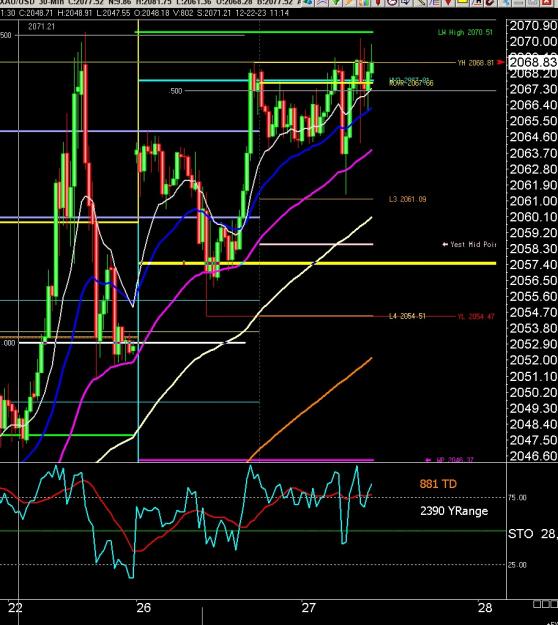Select the 25.00 stochastic level label
This screenshot has height=625, width=558.
[x=517, y=565]
